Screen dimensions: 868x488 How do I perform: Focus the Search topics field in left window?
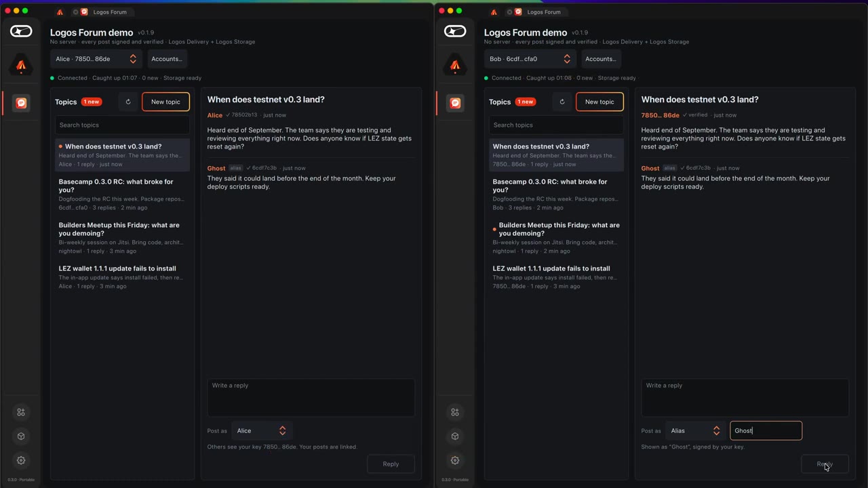coord(122,125)
